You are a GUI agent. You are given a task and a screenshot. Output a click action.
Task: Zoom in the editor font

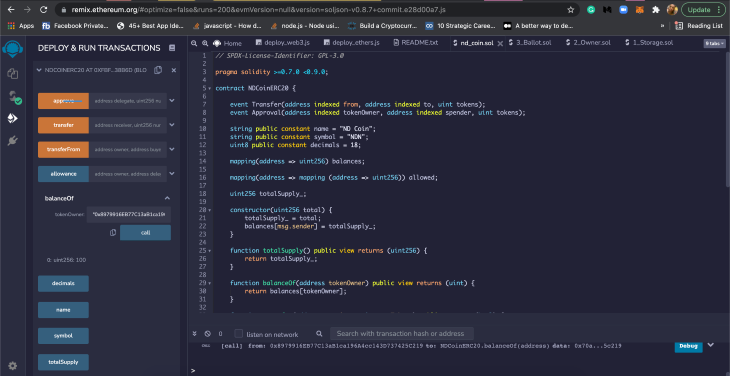pyautogui.click(x=205, y=43)
